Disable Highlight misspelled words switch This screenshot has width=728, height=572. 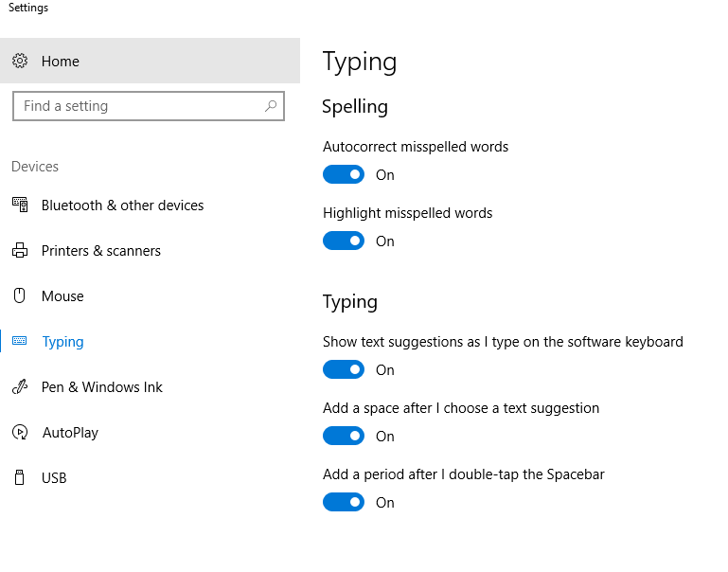point(344,241)
